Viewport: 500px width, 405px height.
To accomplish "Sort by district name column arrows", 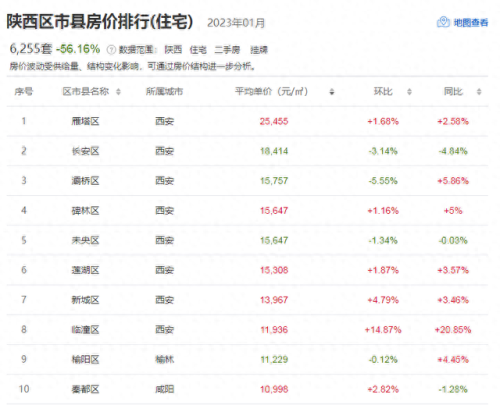I will (118, 92).
